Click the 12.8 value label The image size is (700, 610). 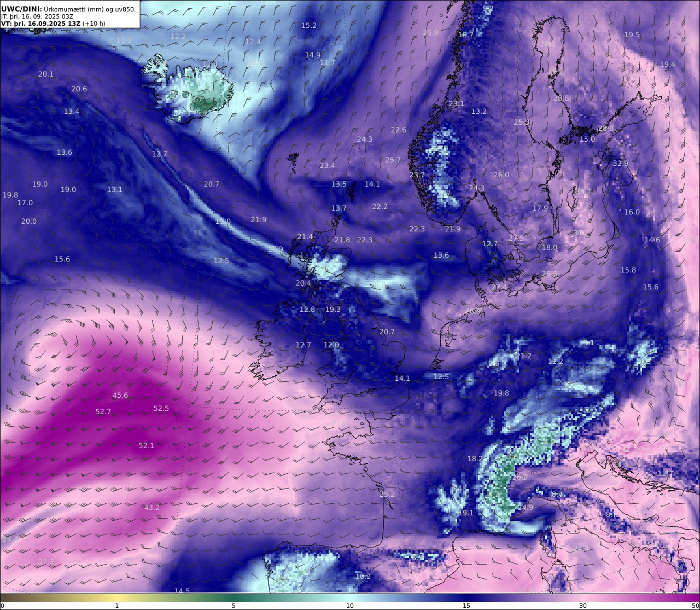tap(307, 309)
